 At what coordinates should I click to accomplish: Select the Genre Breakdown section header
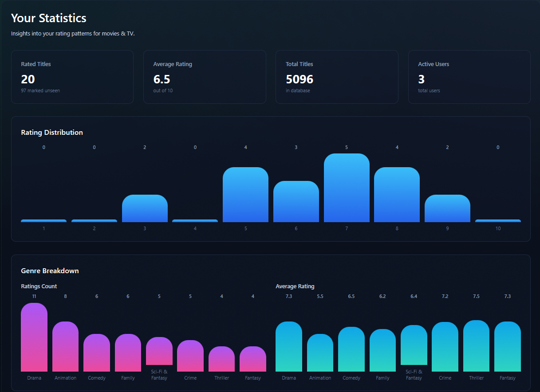(50, 270)
